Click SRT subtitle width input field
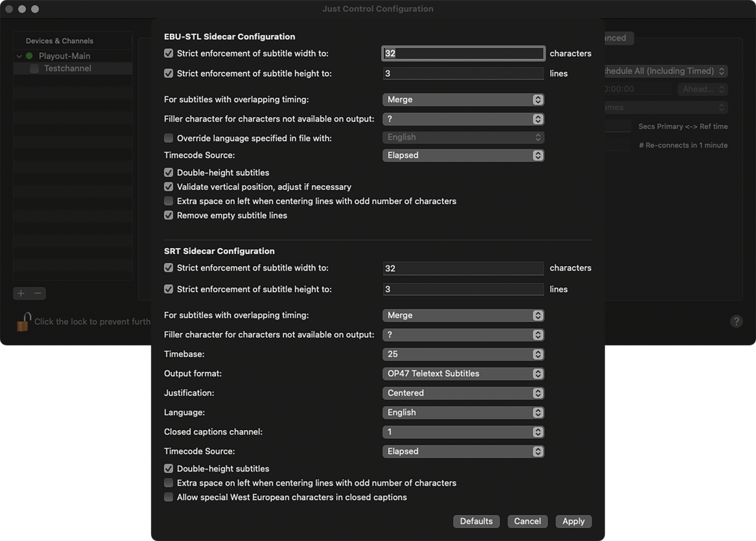This screenshot has height=541, width=756. pyautogui.click(x=463, y=268)
